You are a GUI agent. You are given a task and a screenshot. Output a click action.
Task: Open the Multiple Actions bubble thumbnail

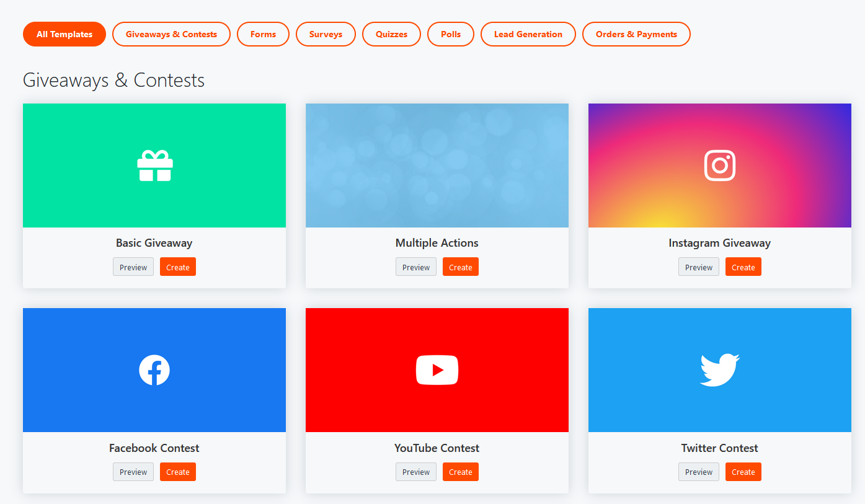click(437, 166)
